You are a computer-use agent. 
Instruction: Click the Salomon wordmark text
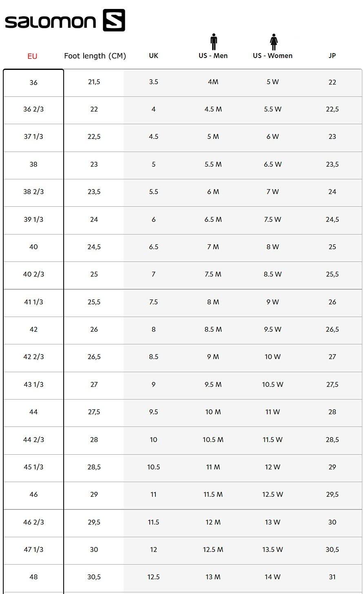[x=50, y=22]
